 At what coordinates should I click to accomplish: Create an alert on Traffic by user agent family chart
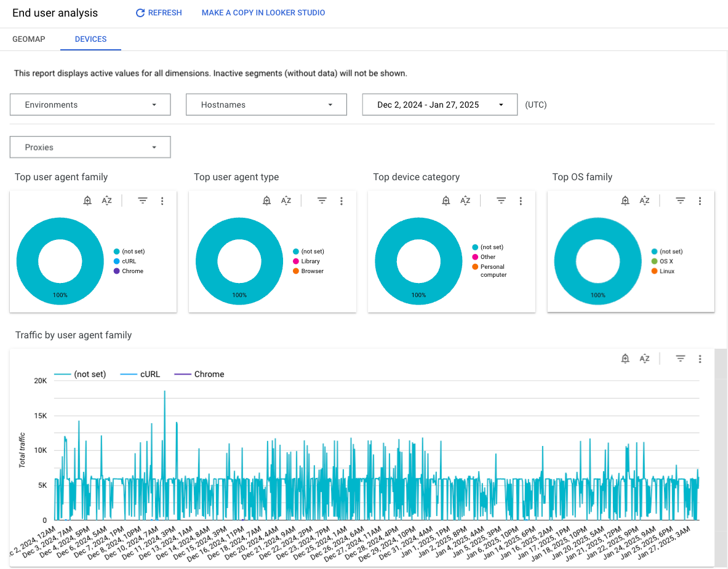625,358
